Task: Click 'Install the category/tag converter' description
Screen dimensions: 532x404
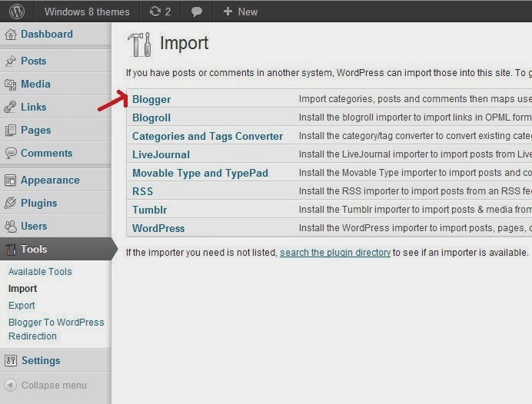Action: pos(415,136)
